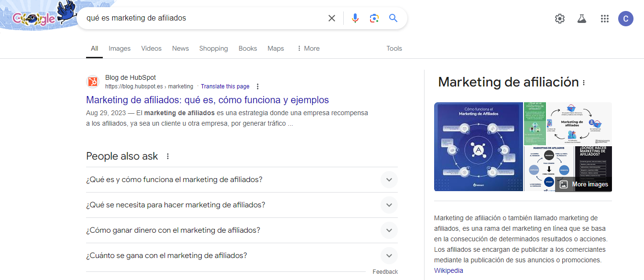Switch to the Shopping tab
644x280 pixels.
click(x=213, y=48)
